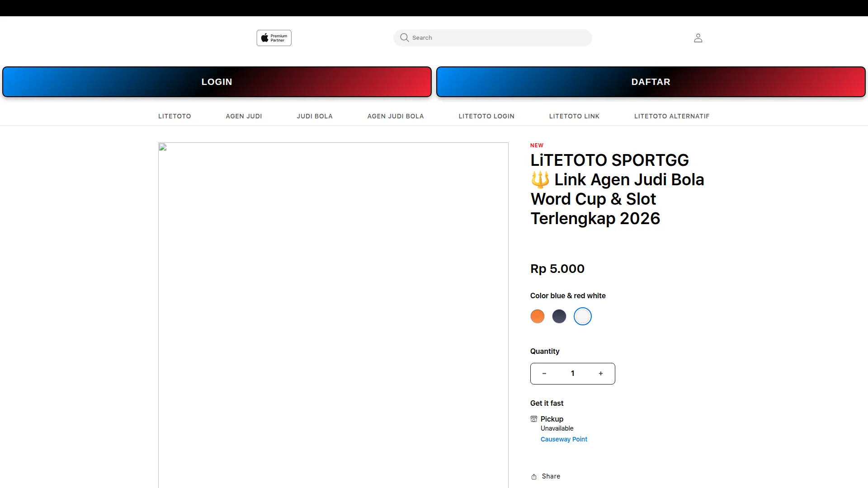Click the Quantity label
This screenshot has width=868, height=488.
pyautogui.click(x=545, y=352)
